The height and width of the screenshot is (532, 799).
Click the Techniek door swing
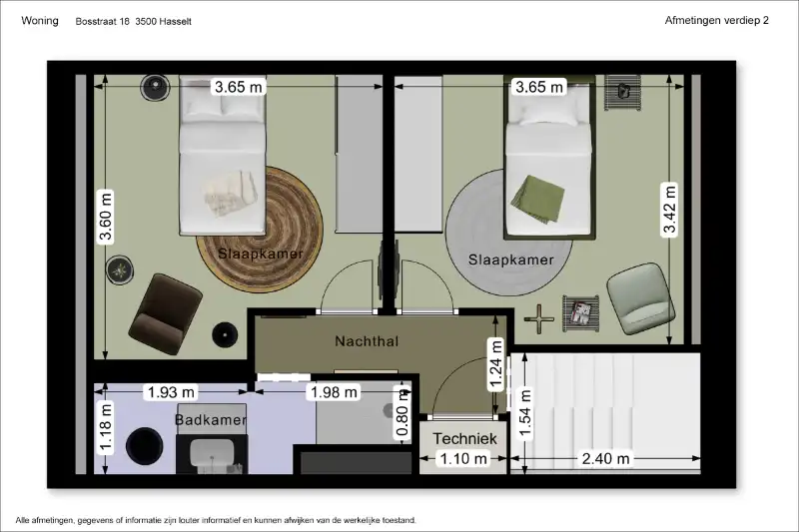463,387
